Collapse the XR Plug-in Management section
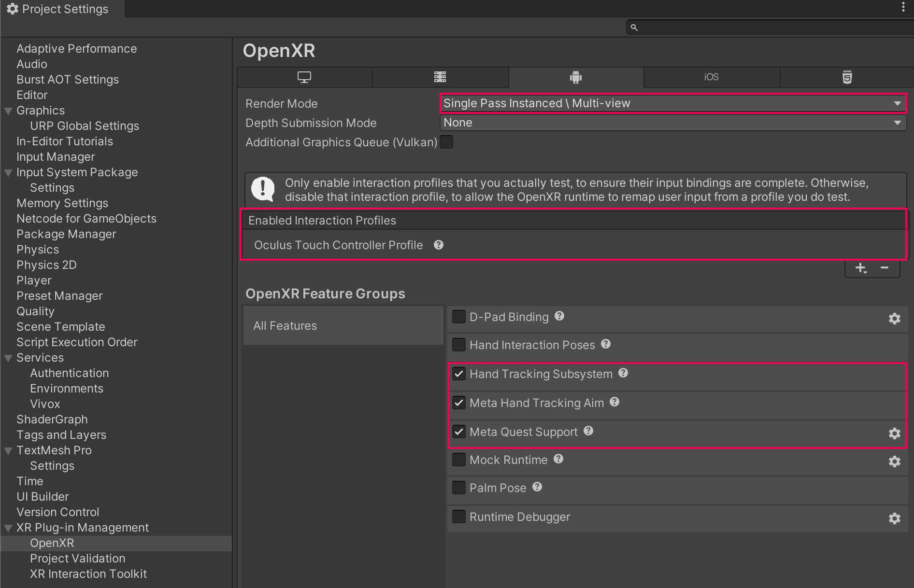The image size is (914, 588). pyautogui.click(x=7, y=527)
